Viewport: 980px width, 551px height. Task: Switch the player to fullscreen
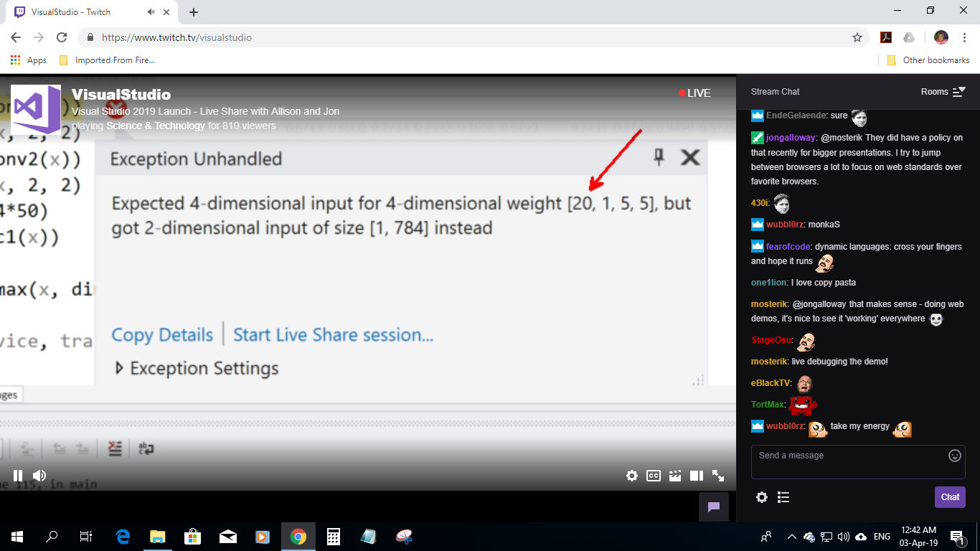pos(718,475)
